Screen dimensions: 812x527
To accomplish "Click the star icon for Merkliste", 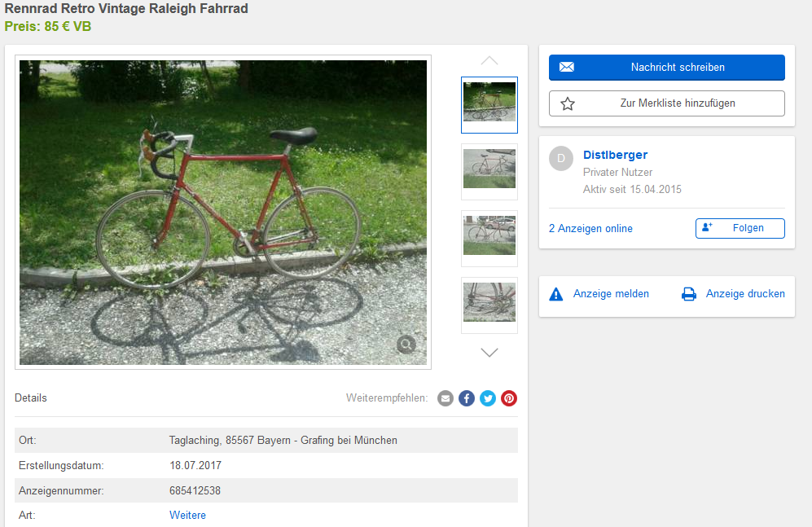I will [568, 103].
